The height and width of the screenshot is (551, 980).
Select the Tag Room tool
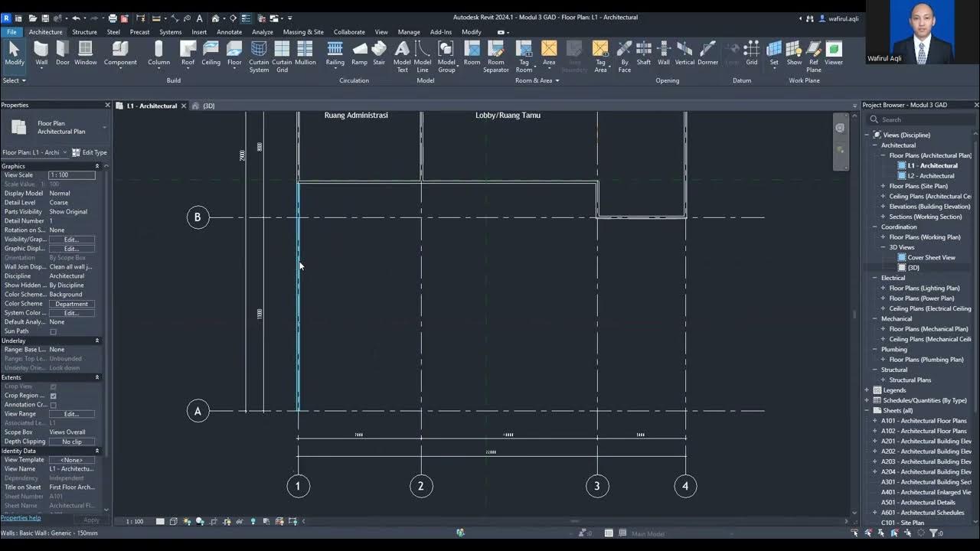coord(524,57)
